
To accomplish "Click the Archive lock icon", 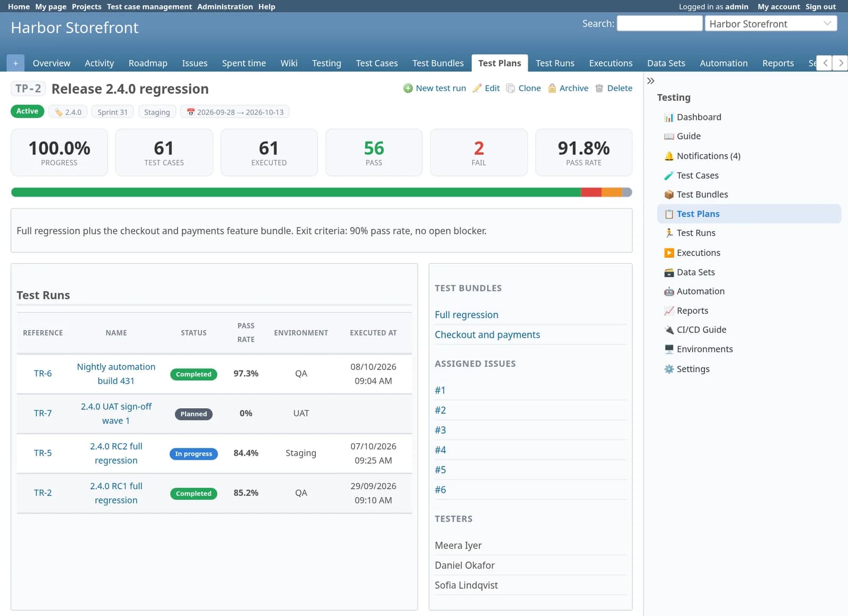I will [x=552, y=88].
